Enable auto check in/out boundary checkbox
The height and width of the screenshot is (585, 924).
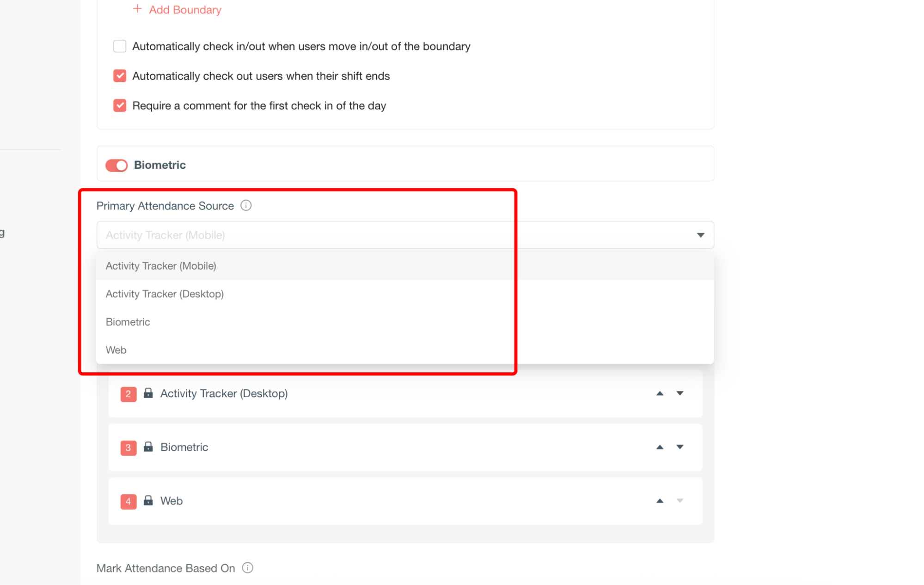[x=120, y=46]
